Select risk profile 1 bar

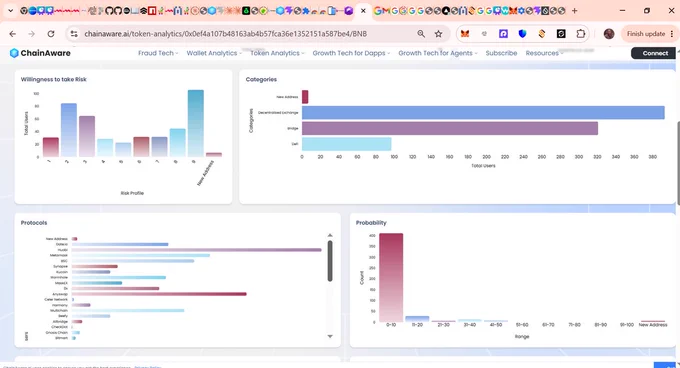coord(51,147)
